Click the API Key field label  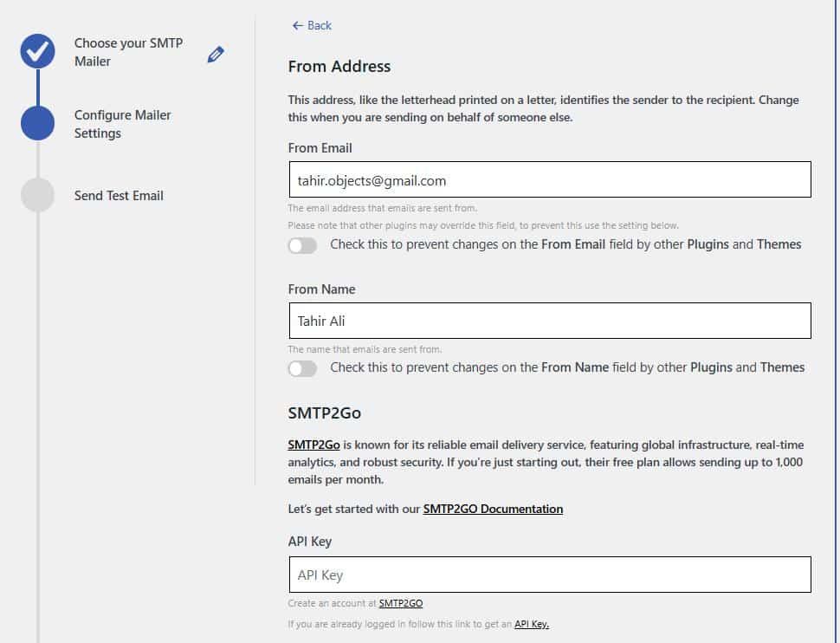(310, 542)
